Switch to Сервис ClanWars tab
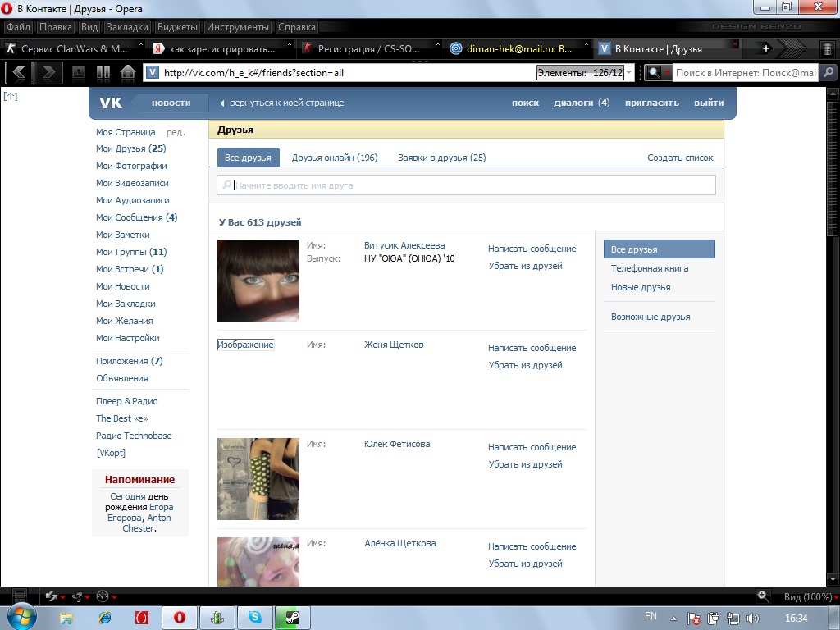840x630 pixels. 74,48
